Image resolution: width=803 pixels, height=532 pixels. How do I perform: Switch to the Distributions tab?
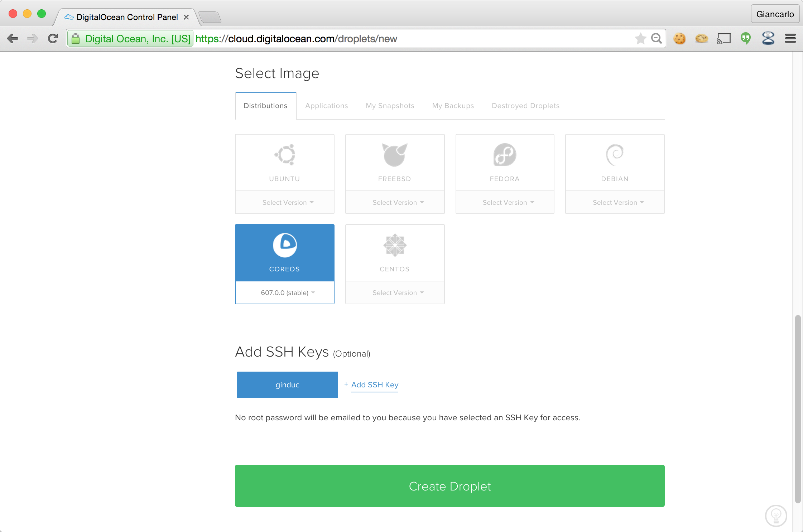(x=265, y=106)
